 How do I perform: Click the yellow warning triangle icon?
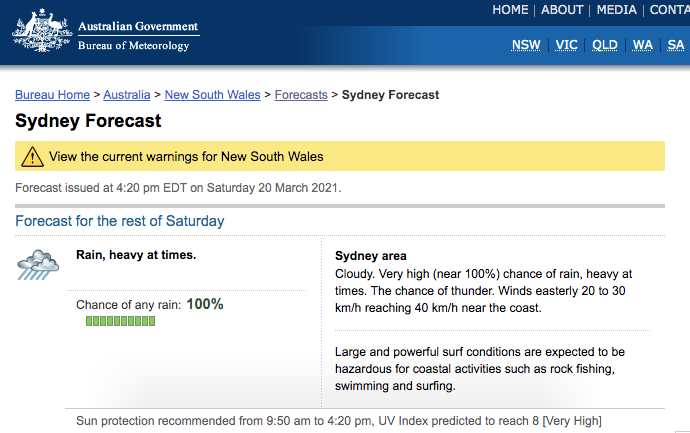(x=32, y=157)
